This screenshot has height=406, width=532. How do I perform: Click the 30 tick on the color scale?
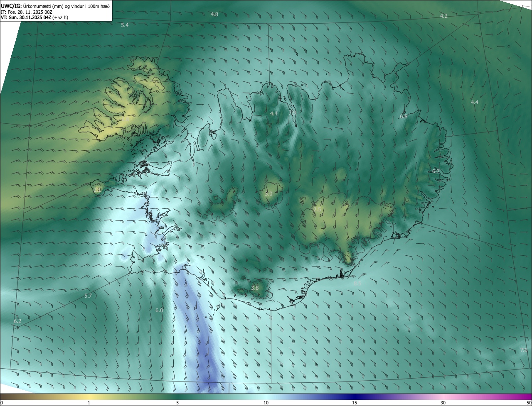tap(443, 403)
